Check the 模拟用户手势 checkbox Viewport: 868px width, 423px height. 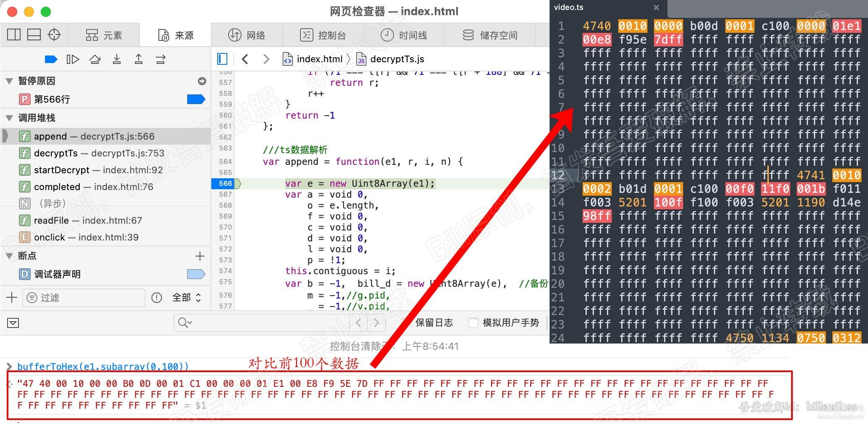tap(473, 323)
